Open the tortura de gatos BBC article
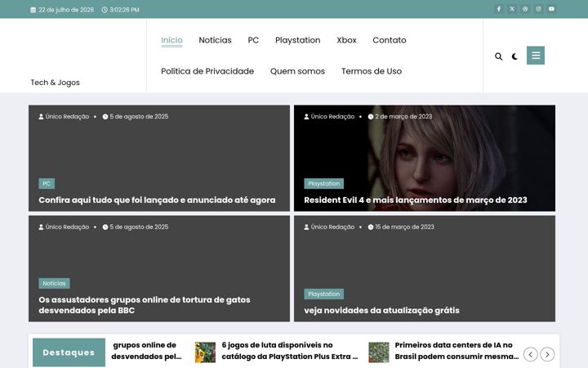 coord(145,305)
